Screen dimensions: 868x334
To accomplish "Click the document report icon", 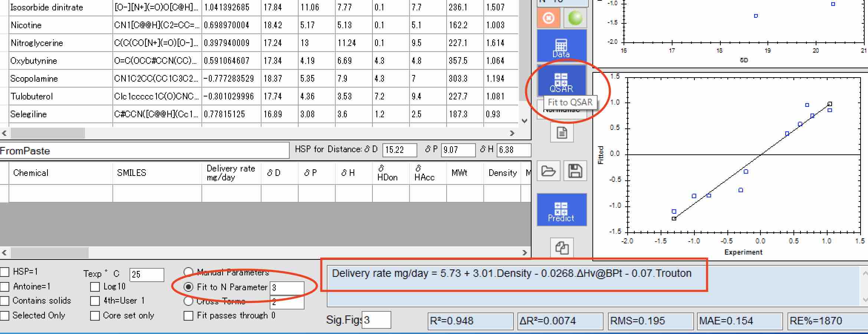I will 562,132.
